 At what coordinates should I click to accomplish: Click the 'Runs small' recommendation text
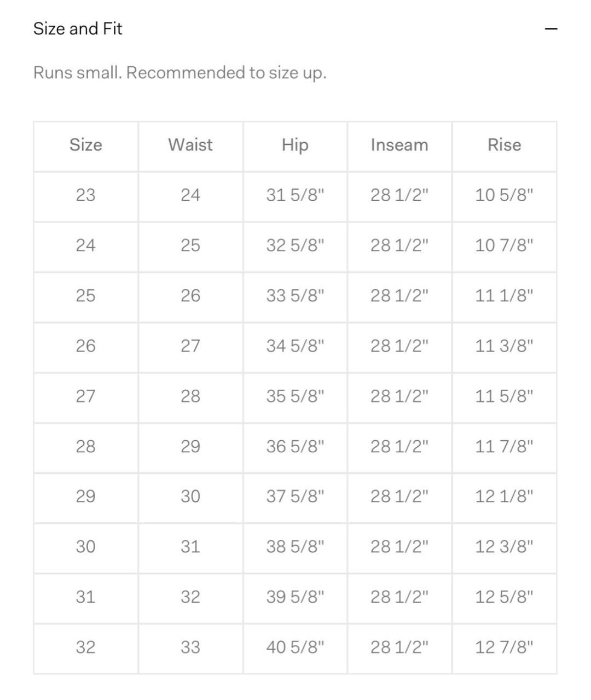coord(179,73)
